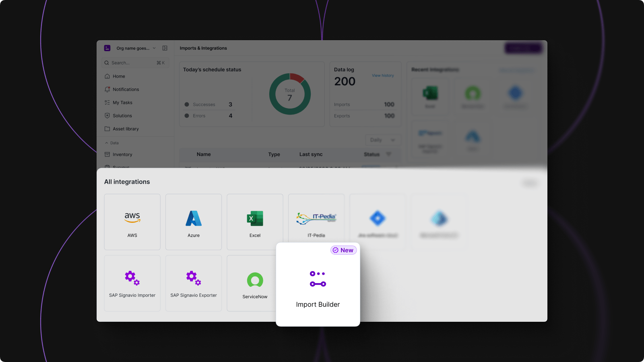The height and width of the screenshot is (362, 644).
Task: Click the Status column filter icon
Action: click(388, 154)
